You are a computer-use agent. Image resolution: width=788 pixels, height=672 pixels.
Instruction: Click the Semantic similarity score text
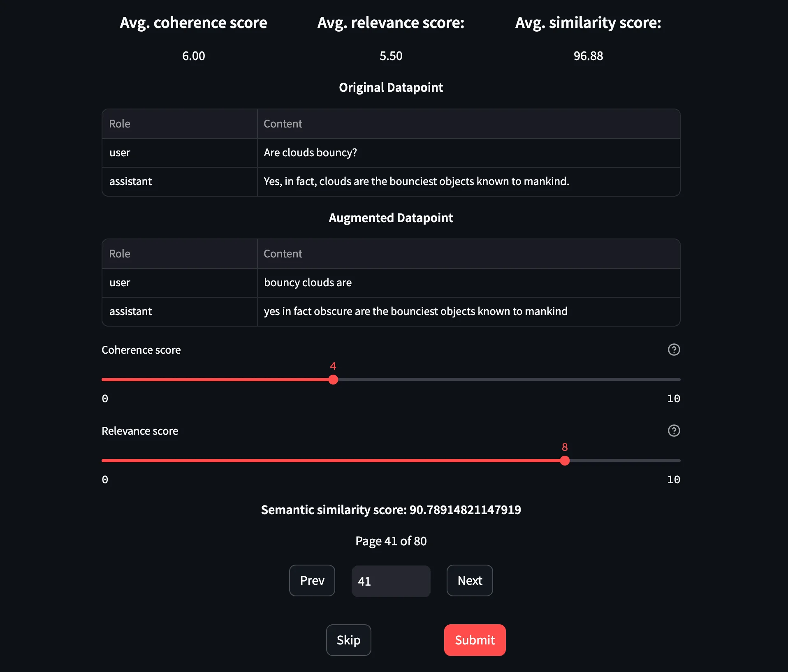pyautogui.click(x=391, y=510)
